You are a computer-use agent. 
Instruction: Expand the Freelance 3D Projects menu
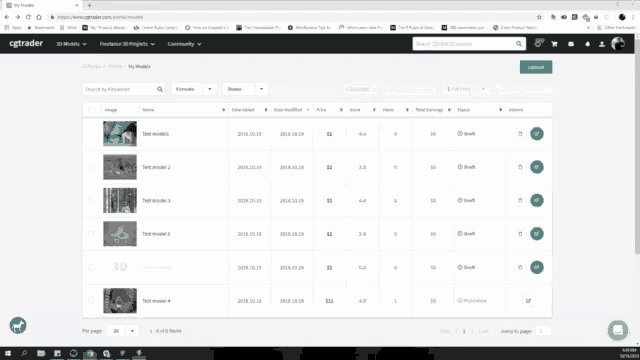127,44
